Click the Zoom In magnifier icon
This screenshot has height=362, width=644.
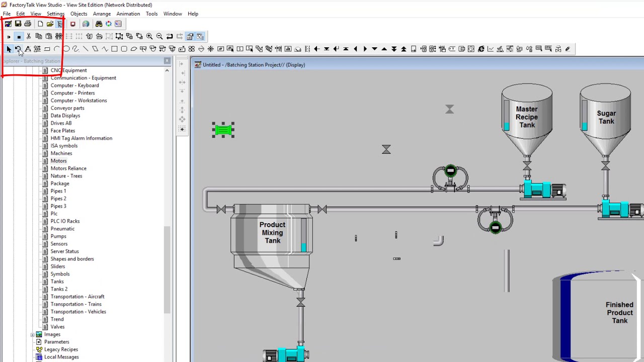149,36
